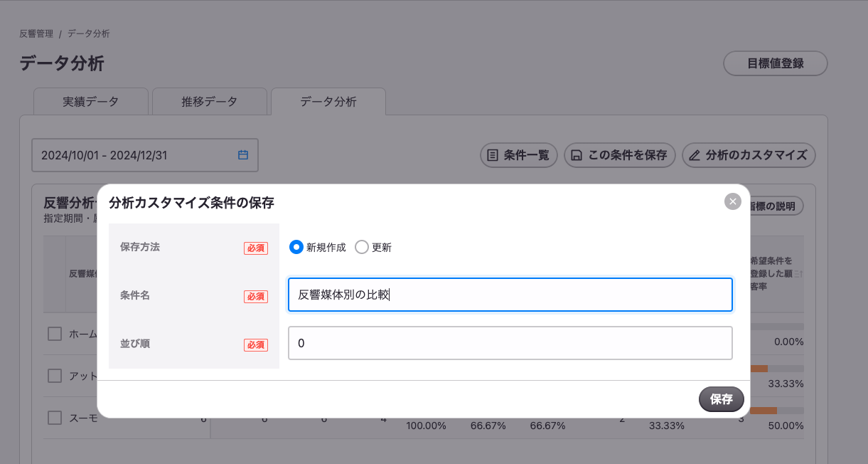This screenshot has height=464, width=868.
Task: Tick the checkbox in the アット row
Action: coord(55,375)
